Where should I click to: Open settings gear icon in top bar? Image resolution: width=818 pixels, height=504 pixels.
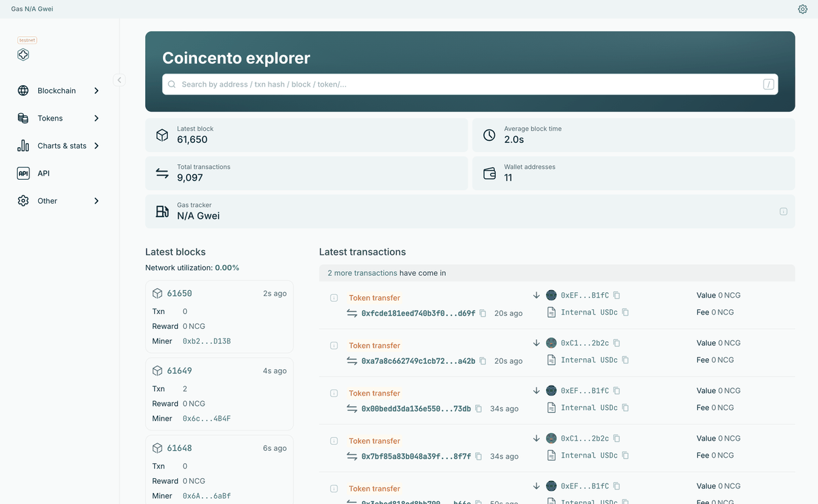802,9
